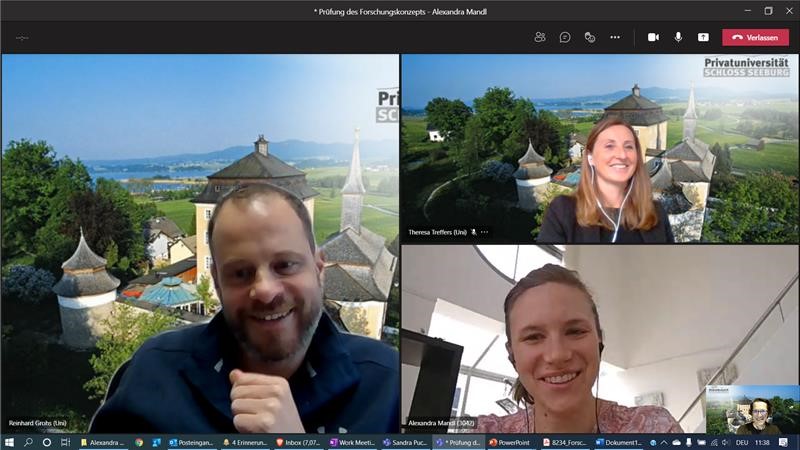Expand hidden system tray icons
This screenshot has width=800, height=450.
click(662, 442)
